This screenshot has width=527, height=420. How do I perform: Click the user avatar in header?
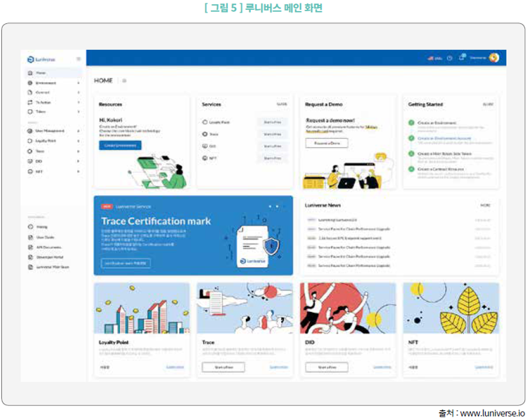coord(494,57)
